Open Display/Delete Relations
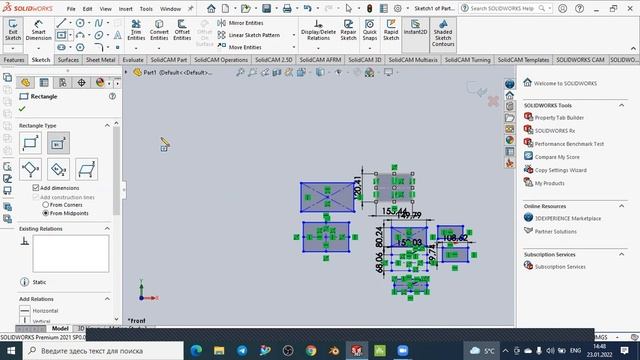Viewport: 640px width, 360px height. click(x=318, y=30)
